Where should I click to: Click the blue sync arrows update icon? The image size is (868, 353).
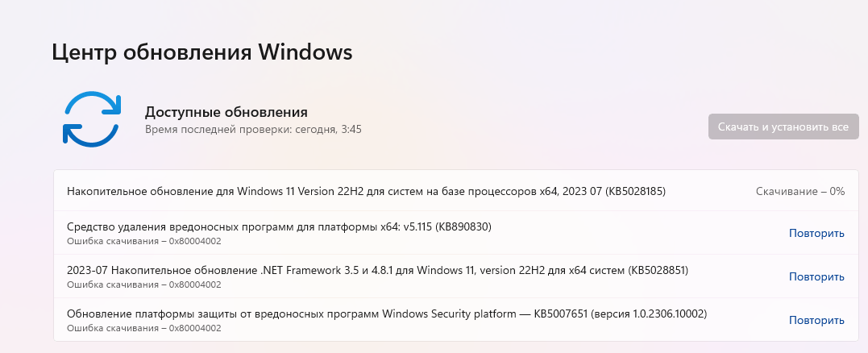coord(92,119)
